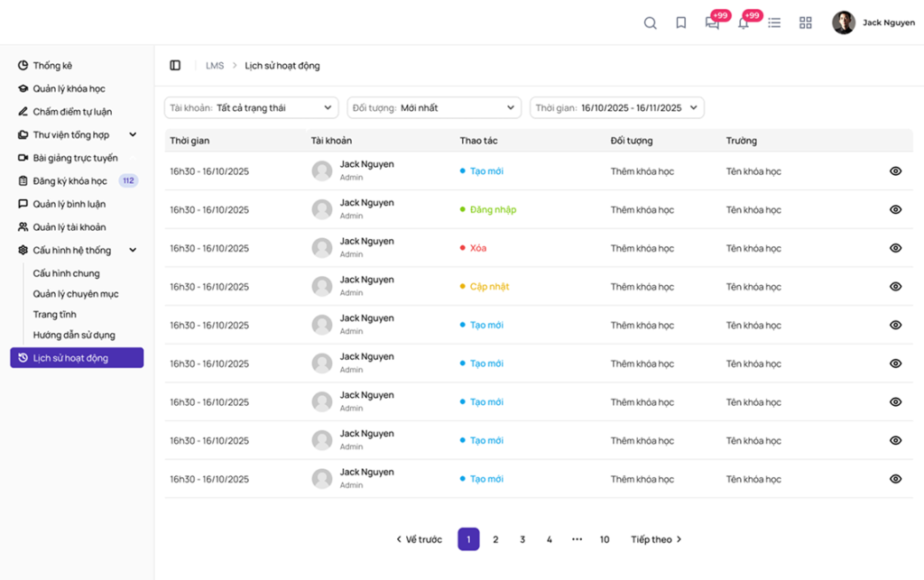Jump to page 3 in pagination

click(x=522, y=539)
